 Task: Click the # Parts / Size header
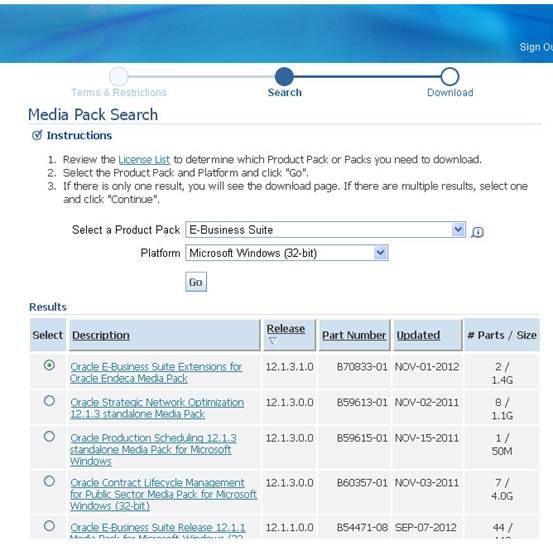pos(502,335)
